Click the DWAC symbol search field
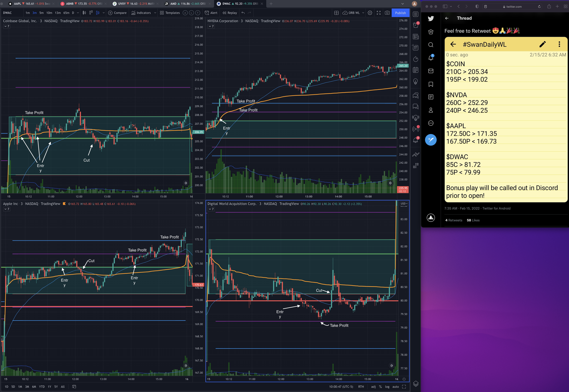The image size is (569, 392). point(12,13)
